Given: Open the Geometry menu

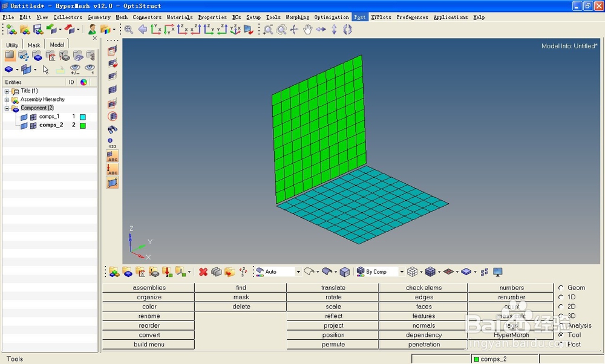Looking at the screenshot, I should click(x=99, y=18).
